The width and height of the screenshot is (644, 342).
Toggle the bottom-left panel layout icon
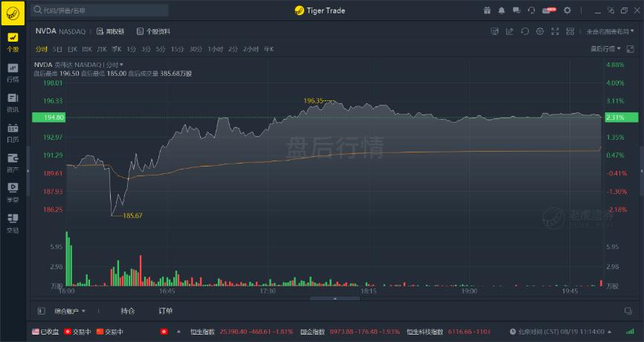tap(41, 311)
